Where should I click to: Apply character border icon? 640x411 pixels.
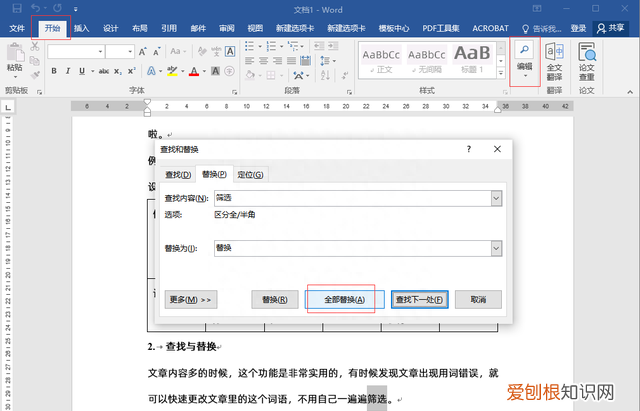tap(230, 51)
